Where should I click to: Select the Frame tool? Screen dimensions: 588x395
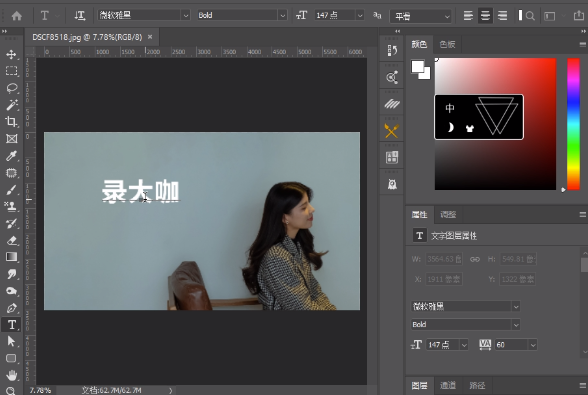(x=11, y=138)
